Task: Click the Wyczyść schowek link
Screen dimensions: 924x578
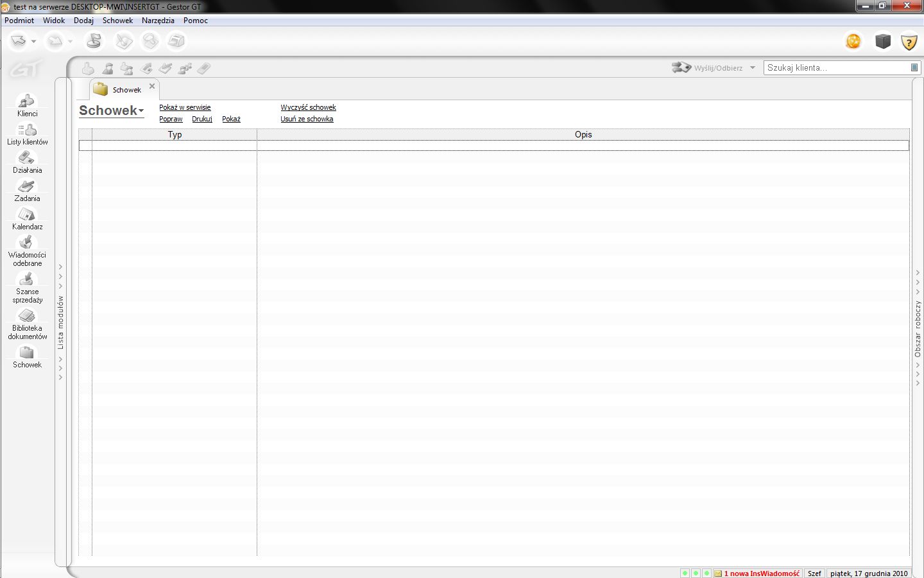Action: [308, 107]
